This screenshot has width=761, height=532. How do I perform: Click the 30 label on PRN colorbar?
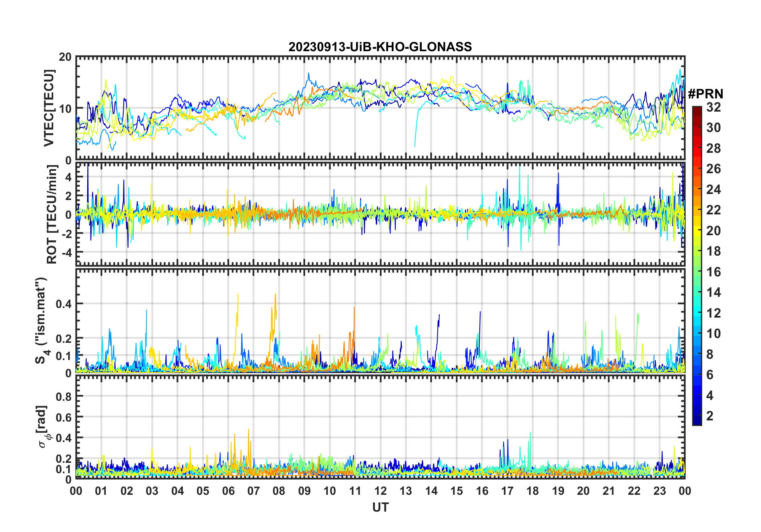click(714, 128)
